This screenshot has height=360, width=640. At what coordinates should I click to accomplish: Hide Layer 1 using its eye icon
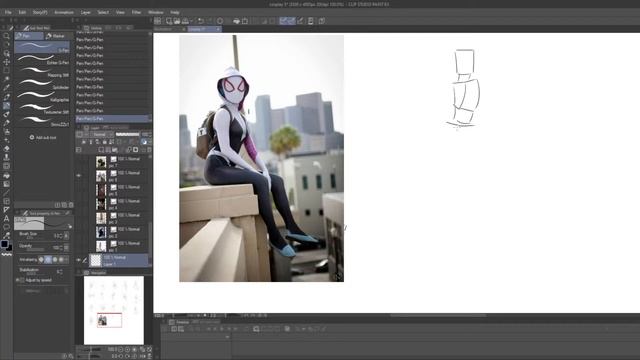[79, 260]
